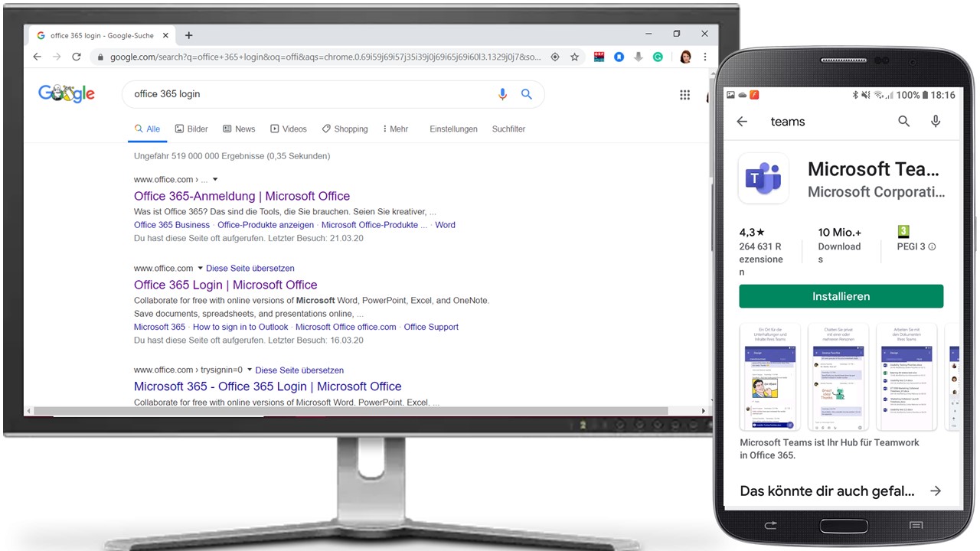Screen dimensions: 980x551
Task: Expand dropdown arrow next to first www.office.com result
Action: [215, 180]
